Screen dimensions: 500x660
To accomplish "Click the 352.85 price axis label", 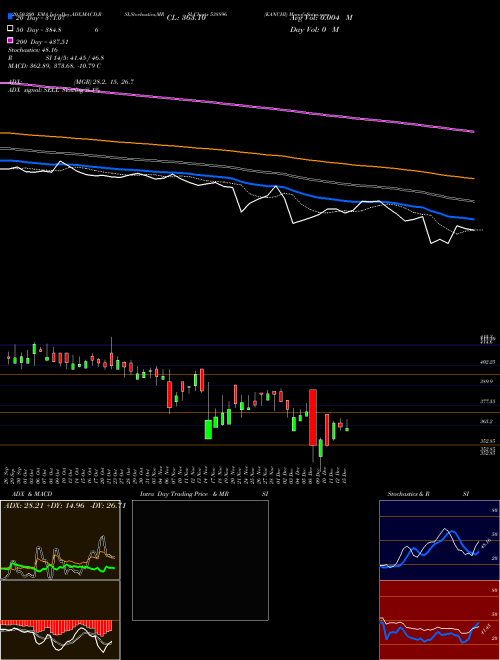I will click(488, 441).
